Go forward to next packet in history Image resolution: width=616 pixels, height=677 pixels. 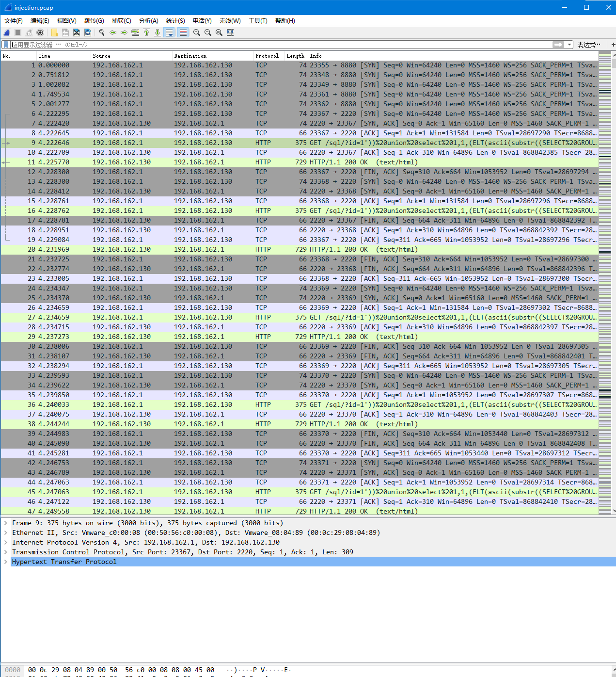(x=124, y=32)
